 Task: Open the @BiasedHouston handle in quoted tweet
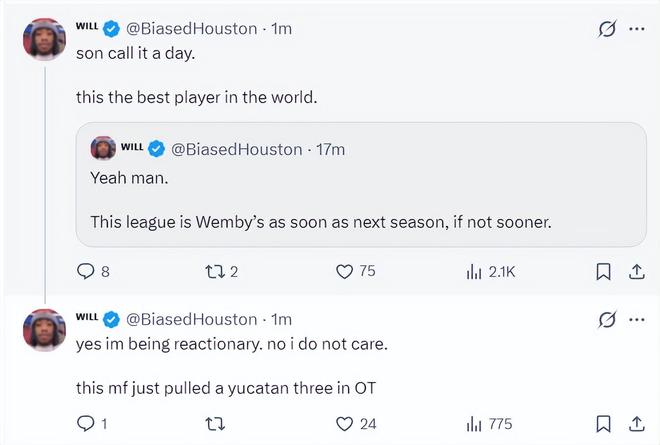click(237, 149)
